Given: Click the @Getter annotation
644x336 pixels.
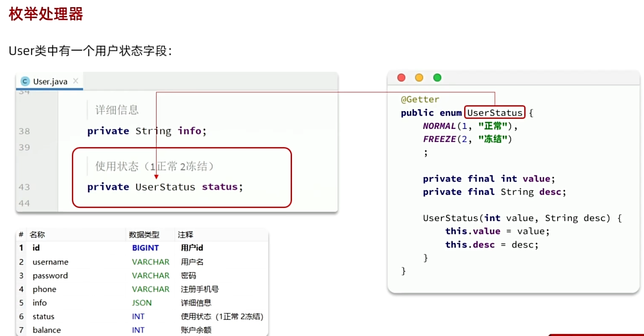Looking at the screenshot, I should pyautogui.click(x=420, y=99).
